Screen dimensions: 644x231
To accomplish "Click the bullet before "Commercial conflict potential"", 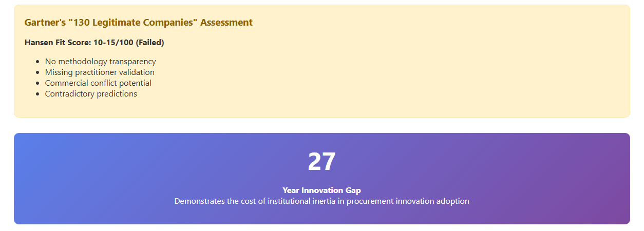I will 37,83.
